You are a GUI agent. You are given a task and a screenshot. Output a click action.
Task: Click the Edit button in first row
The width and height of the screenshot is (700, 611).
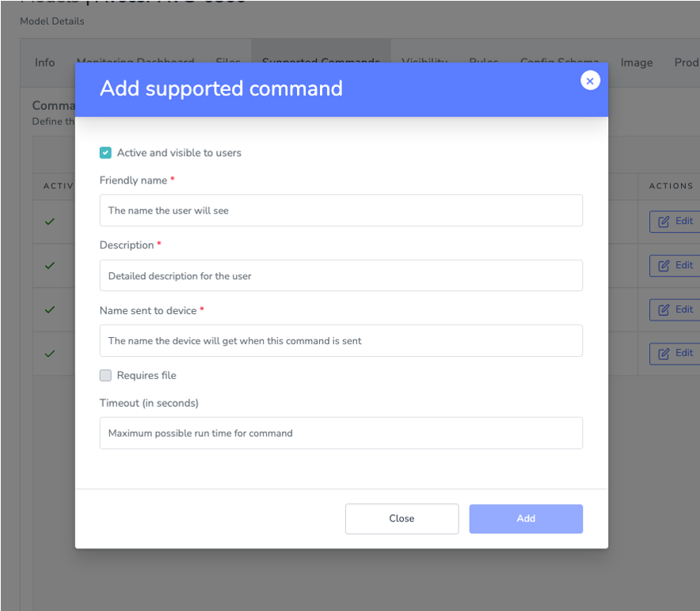[x=675, y=222]
